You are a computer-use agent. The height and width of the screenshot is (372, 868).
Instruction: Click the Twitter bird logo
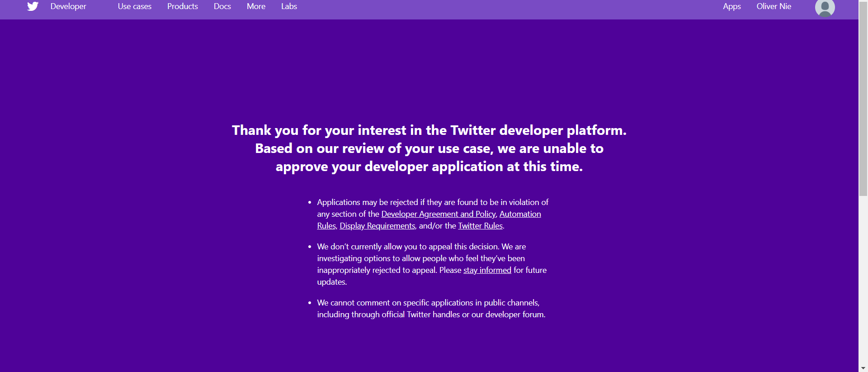point(33,6)
